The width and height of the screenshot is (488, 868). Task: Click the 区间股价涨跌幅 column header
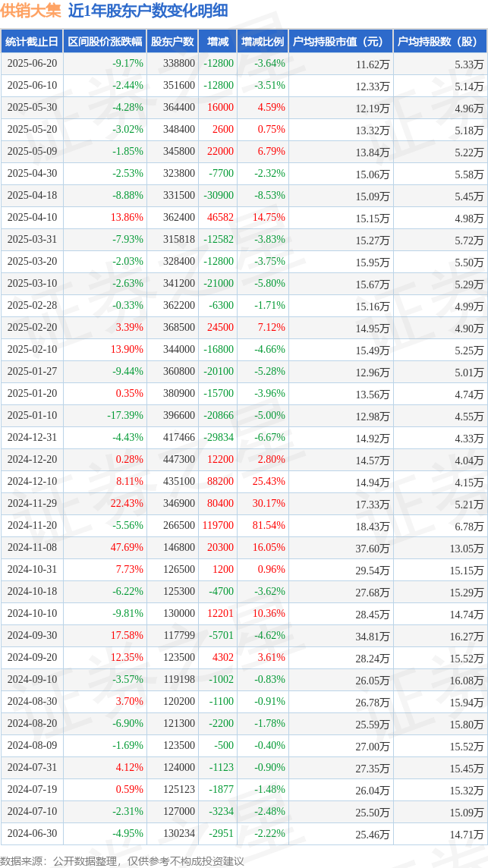click(105, 42)
